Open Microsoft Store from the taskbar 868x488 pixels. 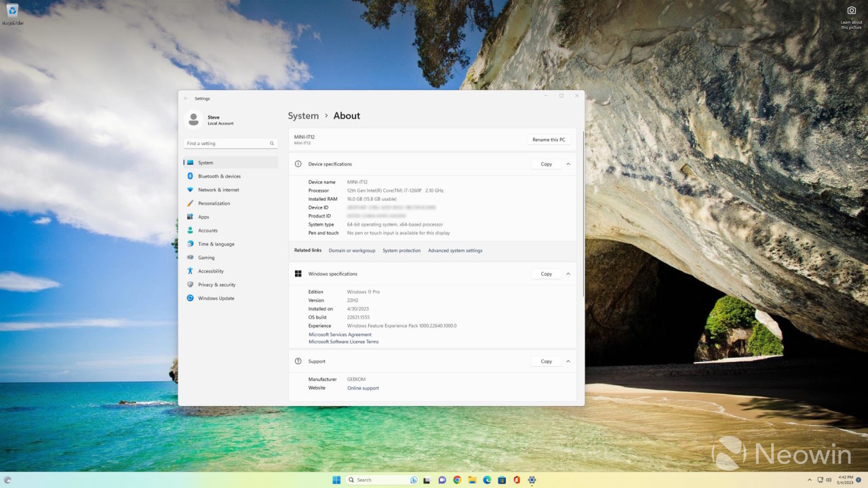point(502,480)
